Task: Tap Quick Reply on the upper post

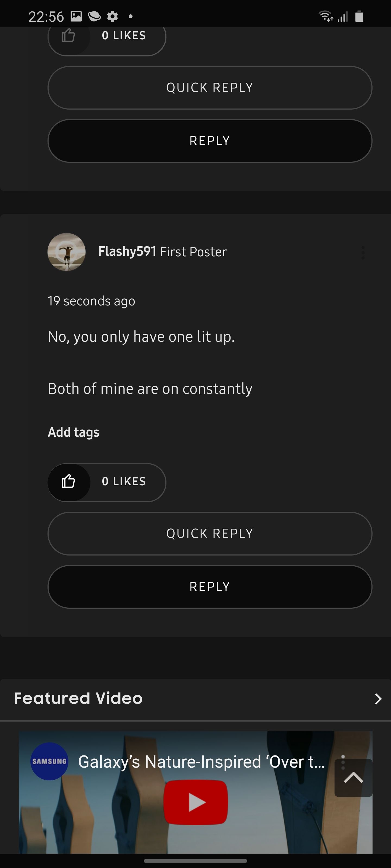Action: [210, 88]
